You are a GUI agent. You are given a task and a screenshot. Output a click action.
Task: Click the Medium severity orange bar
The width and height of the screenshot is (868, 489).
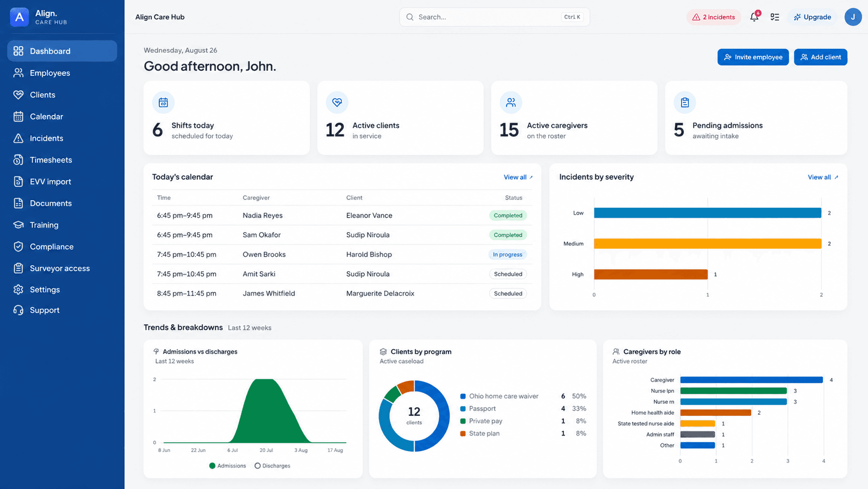click(708, 244)
